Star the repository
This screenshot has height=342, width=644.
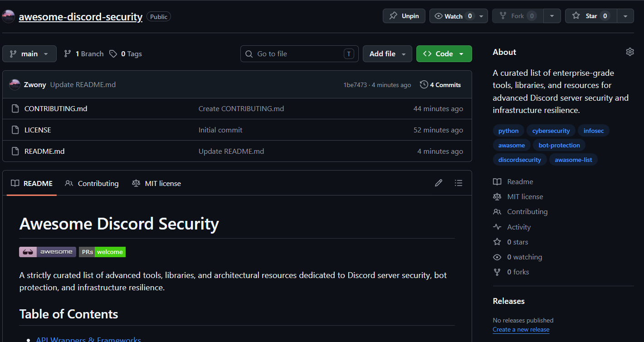(x=590, y=15)
